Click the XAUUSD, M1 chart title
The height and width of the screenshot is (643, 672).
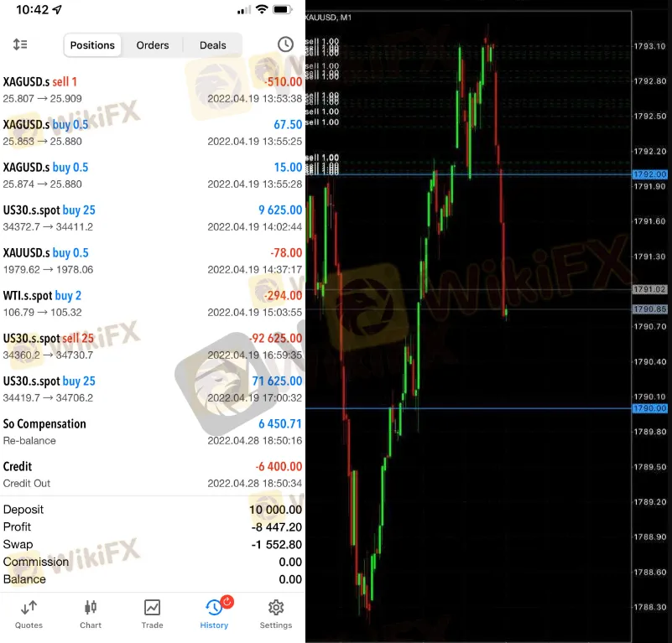[x=328, y=17]
